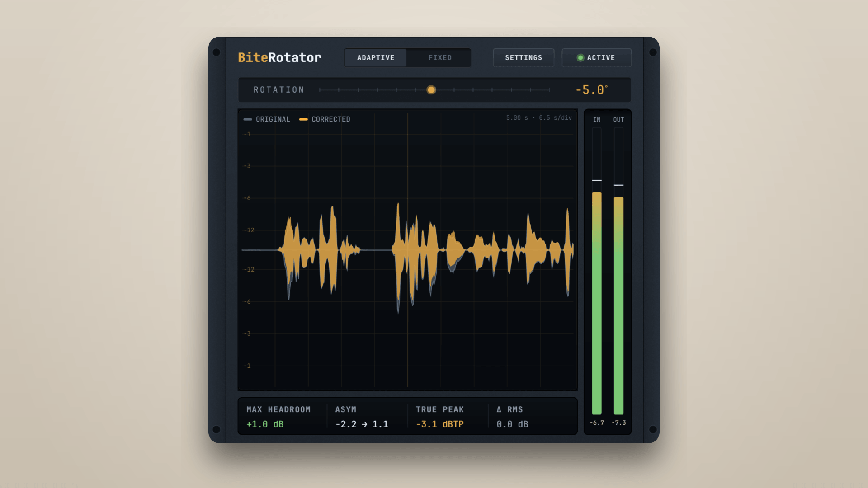Click the -7.3 output level value

click(619, 423)
